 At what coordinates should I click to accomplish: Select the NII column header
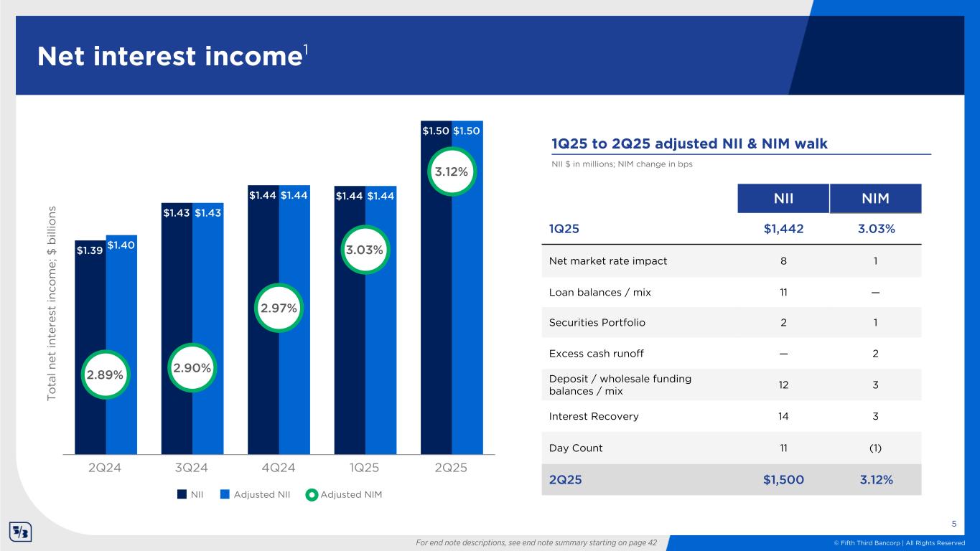[x=783, y=199]
